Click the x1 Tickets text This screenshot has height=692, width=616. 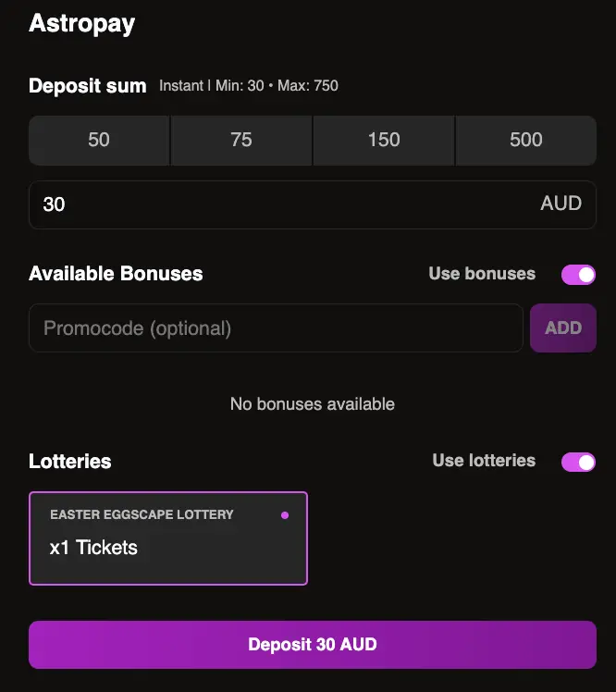[93, 548]
